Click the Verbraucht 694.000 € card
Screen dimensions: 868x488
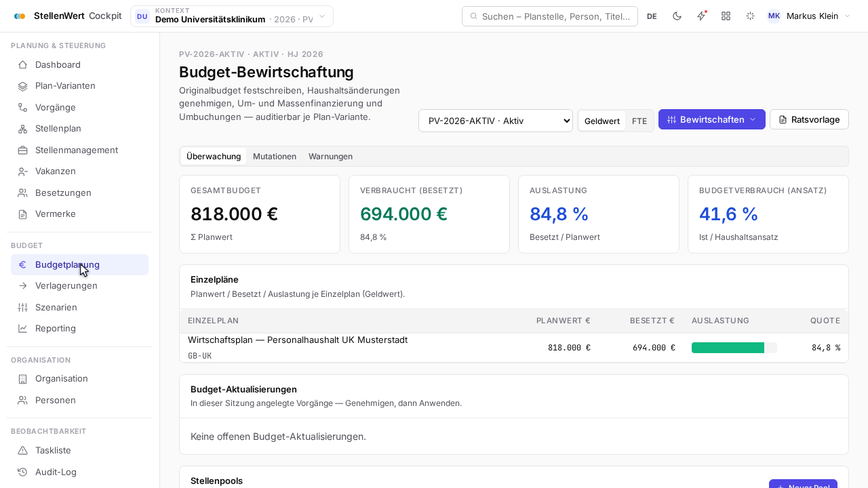click(x=429, y=214)
